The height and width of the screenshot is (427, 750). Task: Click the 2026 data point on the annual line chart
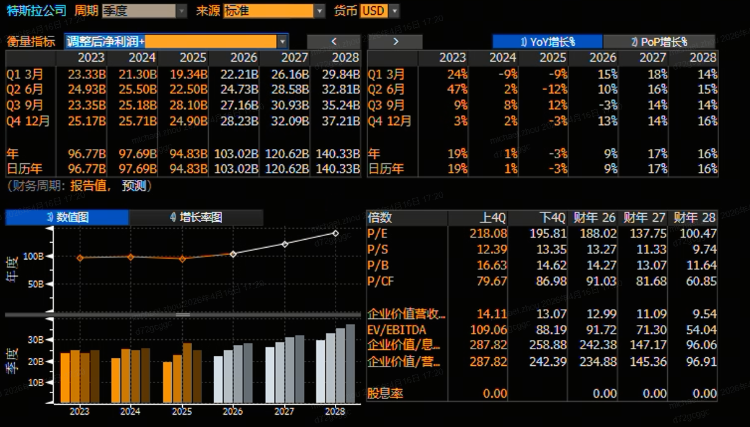tap(233, 254)
